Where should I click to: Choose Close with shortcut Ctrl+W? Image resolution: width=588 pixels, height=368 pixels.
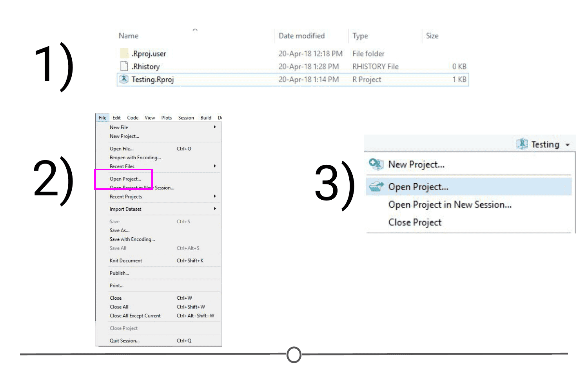click(x=116, y=298)
